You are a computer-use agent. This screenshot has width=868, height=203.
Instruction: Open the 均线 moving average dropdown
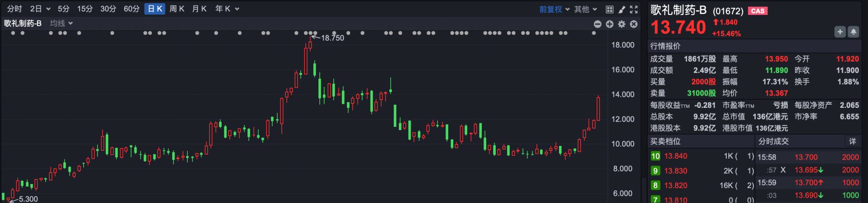tap(62, 23)
